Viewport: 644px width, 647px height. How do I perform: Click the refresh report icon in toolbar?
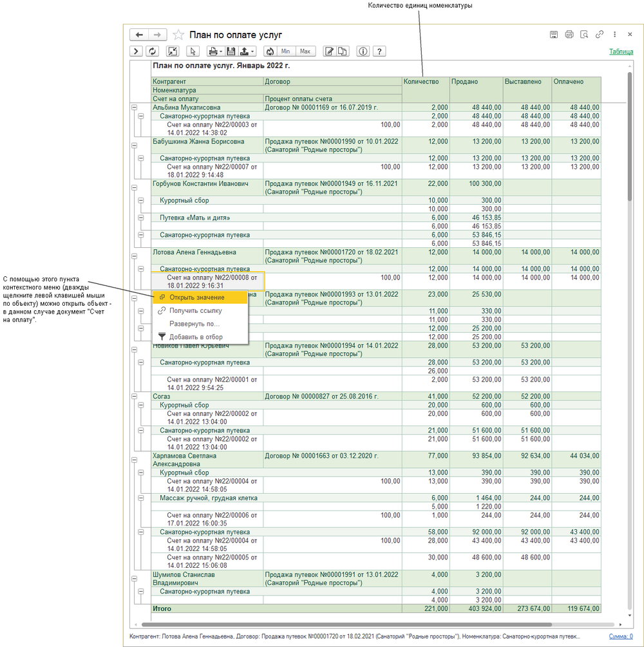153,52
